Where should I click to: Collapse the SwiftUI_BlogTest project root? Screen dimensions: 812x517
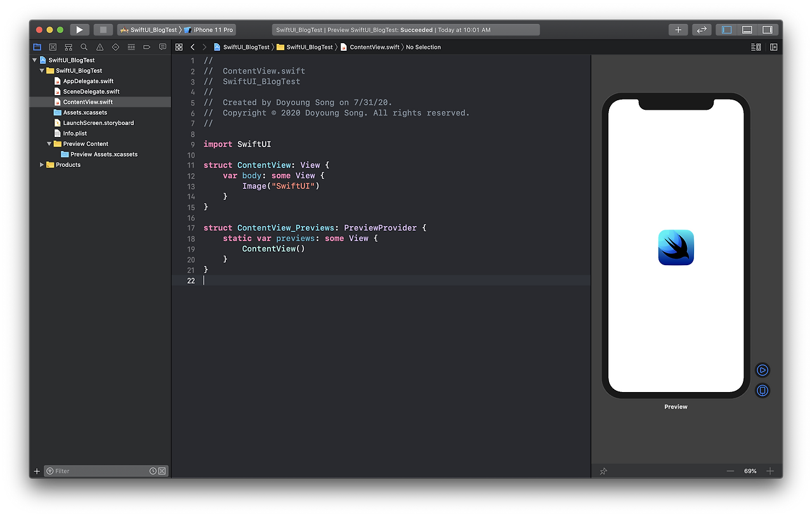point(35,60)
